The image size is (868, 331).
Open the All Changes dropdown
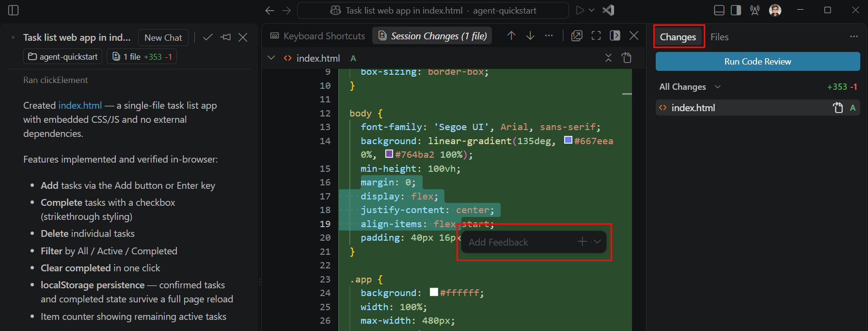point(690,87)
